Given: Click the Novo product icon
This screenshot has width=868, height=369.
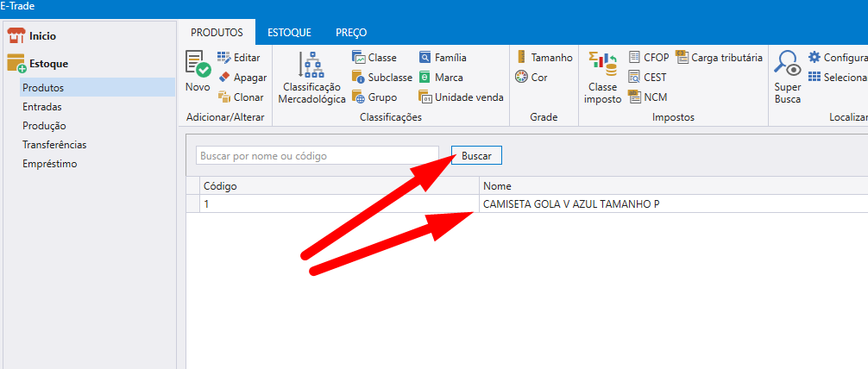Looking at the screenshot, I should [x=198, y=66].
